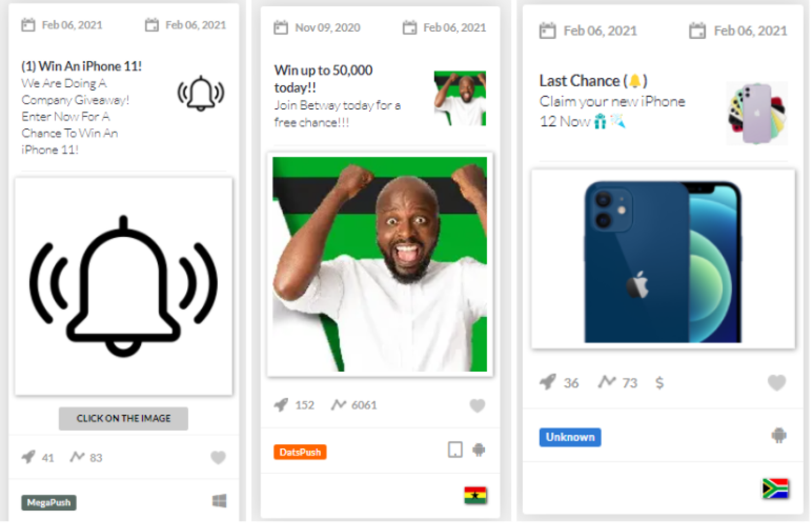Open the large bell notification image
The height and width of the screenshot is (529, 812).
coord(123,286)
